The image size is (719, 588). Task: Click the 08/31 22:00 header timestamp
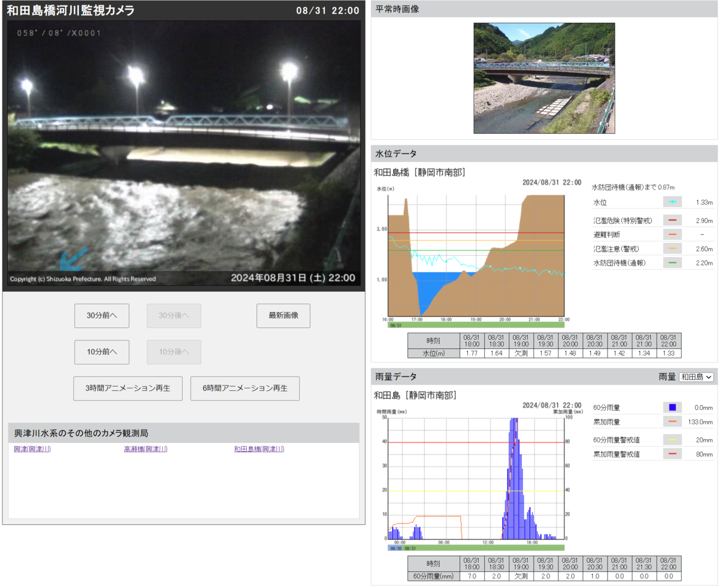[328, 11]
